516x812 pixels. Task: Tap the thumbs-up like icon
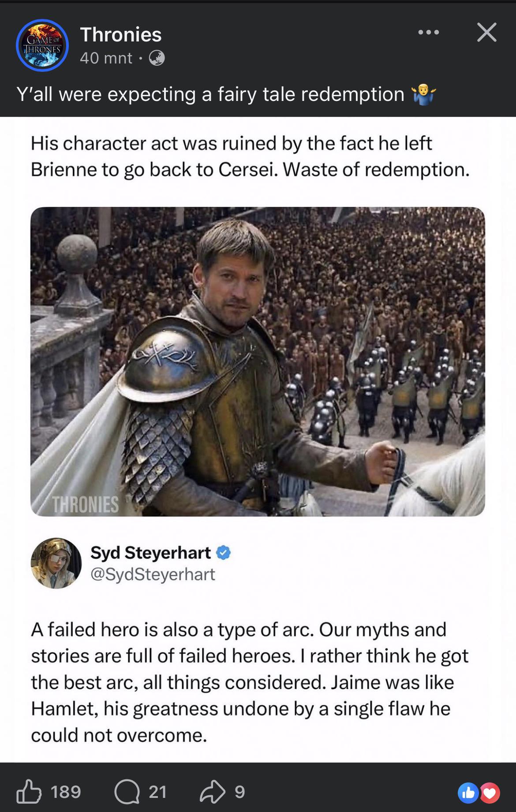pyautogui.click(x=29, y=792)
